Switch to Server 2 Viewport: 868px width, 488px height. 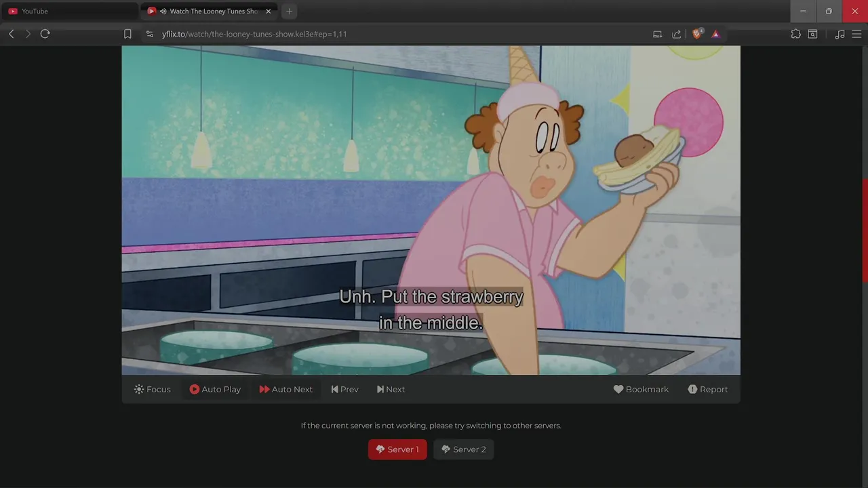pos(464,449)
